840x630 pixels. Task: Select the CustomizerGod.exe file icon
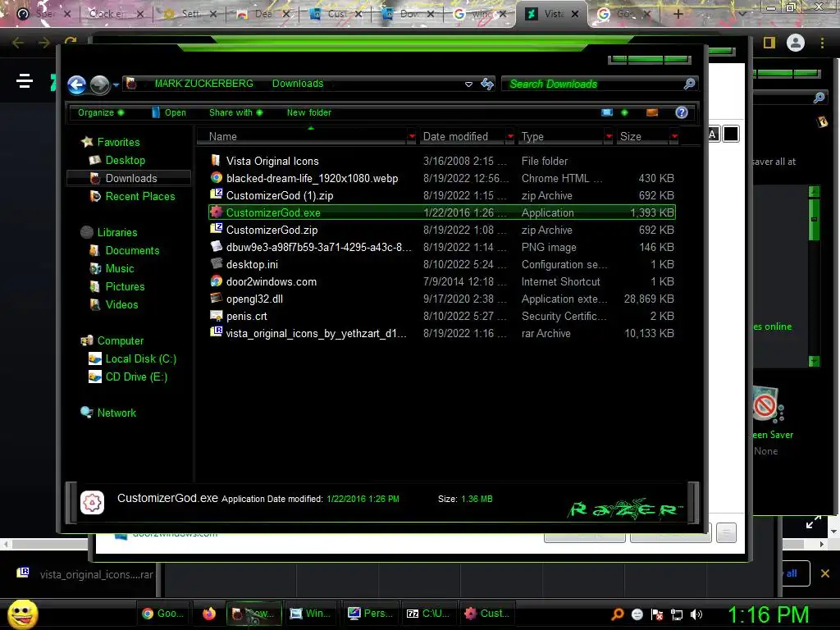(x=216, y=212)
